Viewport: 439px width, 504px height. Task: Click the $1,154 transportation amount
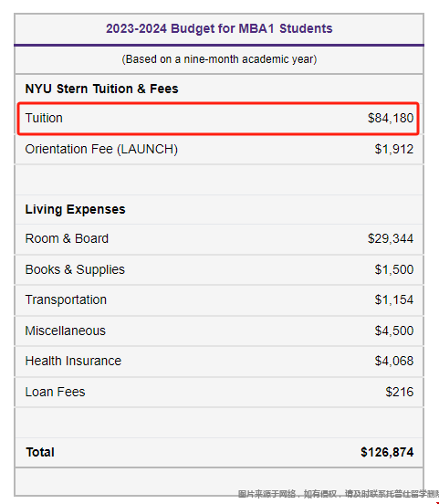(x=394, y=299)
